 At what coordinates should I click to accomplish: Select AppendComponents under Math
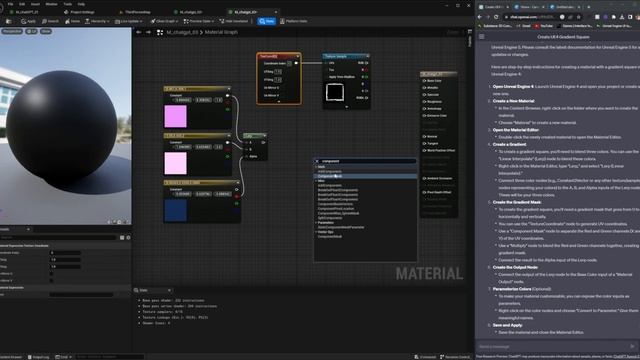click(330, 171)
